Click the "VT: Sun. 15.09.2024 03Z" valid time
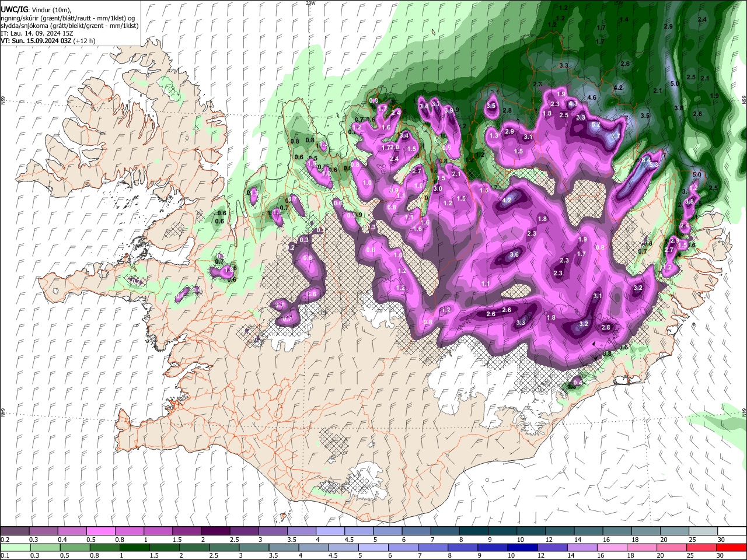747x560 pixels. point(36,41)
